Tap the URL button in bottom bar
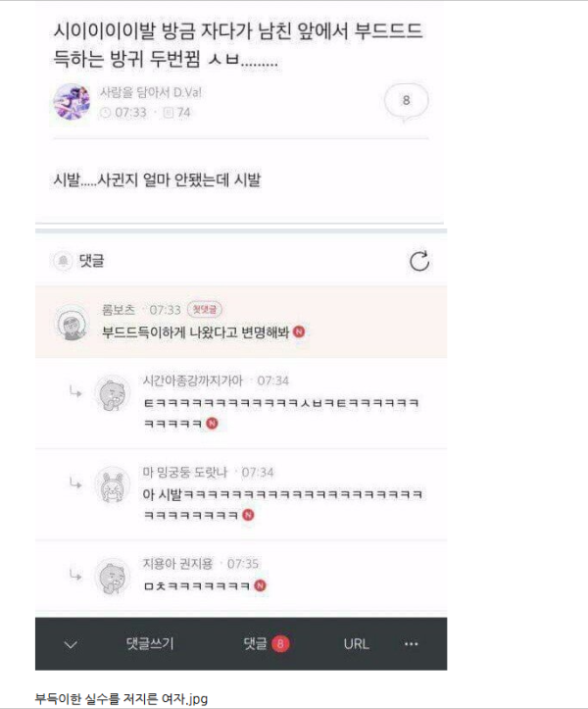This screenshot has width=588, height=709. [356, 644]
